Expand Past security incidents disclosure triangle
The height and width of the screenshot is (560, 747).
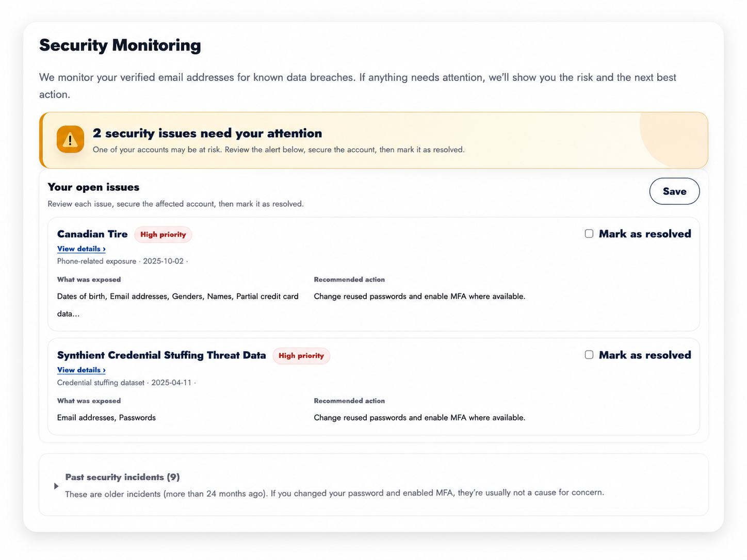(x=56, y=486)
